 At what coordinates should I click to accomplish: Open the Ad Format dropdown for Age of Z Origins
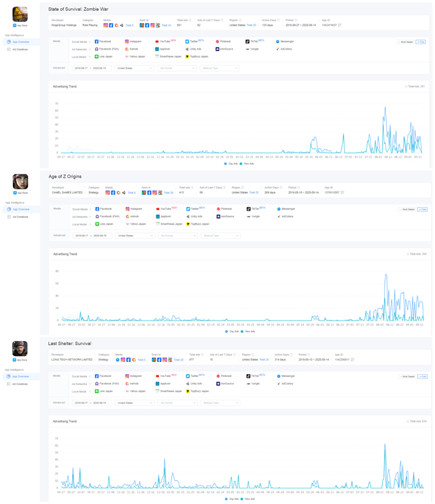(177, 235)
